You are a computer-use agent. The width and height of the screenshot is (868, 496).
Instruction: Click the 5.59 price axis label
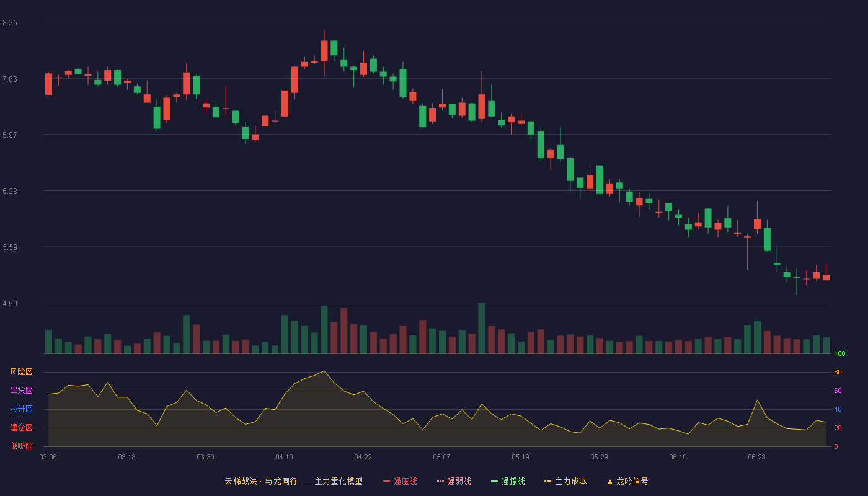pos(10,247)
